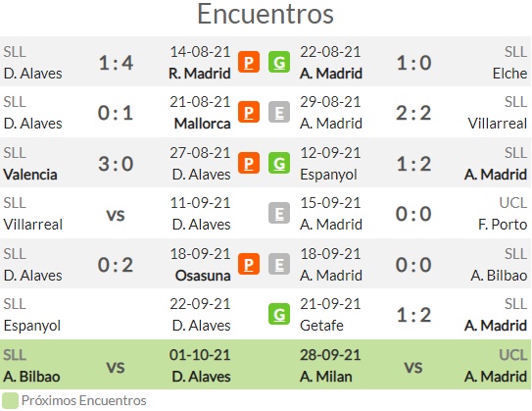Click the gray E badge for A. Madrid vs Villarreal

coord(279,112)
